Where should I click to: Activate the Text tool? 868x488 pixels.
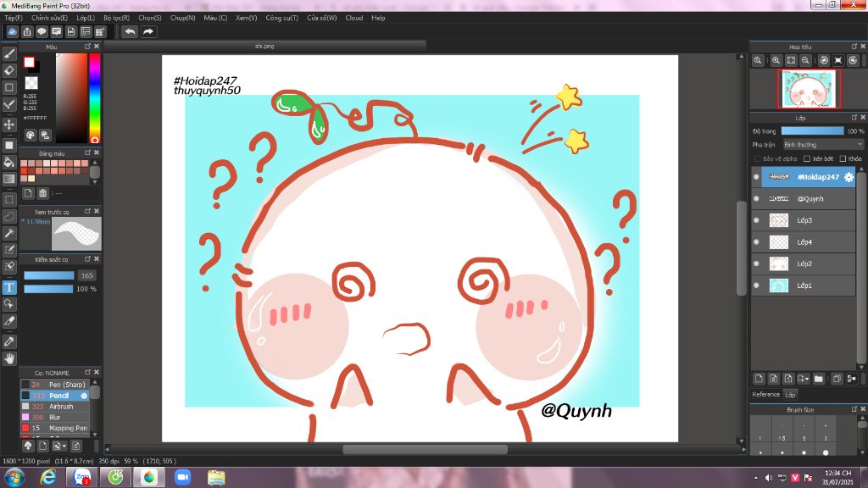pyautogui.click(x=8, y=287)
